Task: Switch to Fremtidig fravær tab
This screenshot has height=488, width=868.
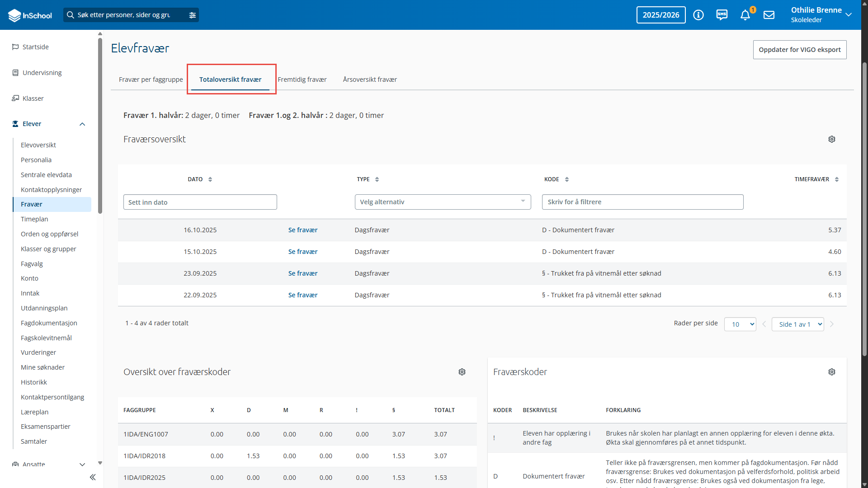Action: 302,80
